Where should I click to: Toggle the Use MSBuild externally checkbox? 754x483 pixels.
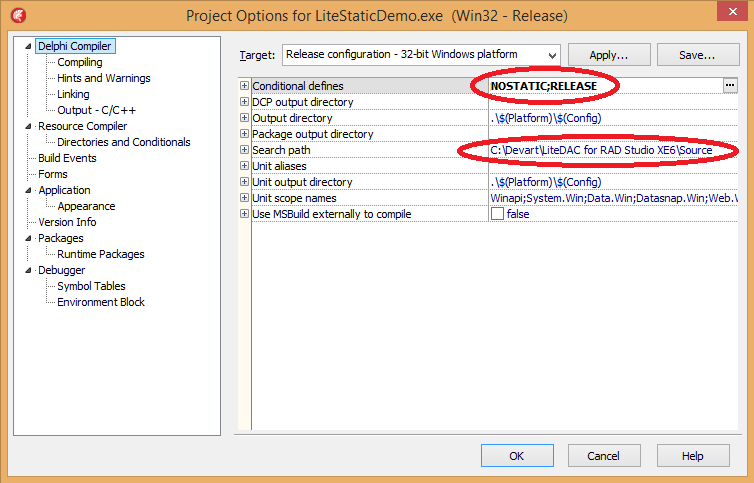click(497, 214)
